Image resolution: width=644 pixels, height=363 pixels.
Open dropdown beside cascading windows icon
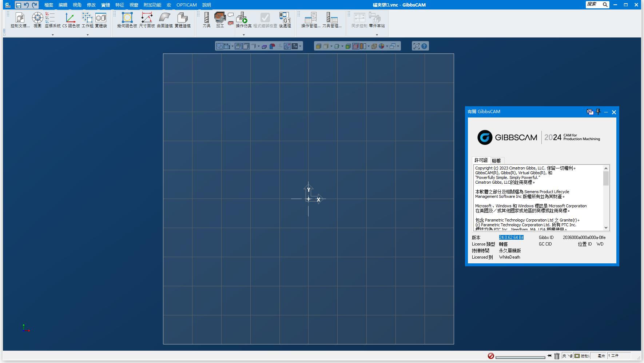[x=398, y=46]
